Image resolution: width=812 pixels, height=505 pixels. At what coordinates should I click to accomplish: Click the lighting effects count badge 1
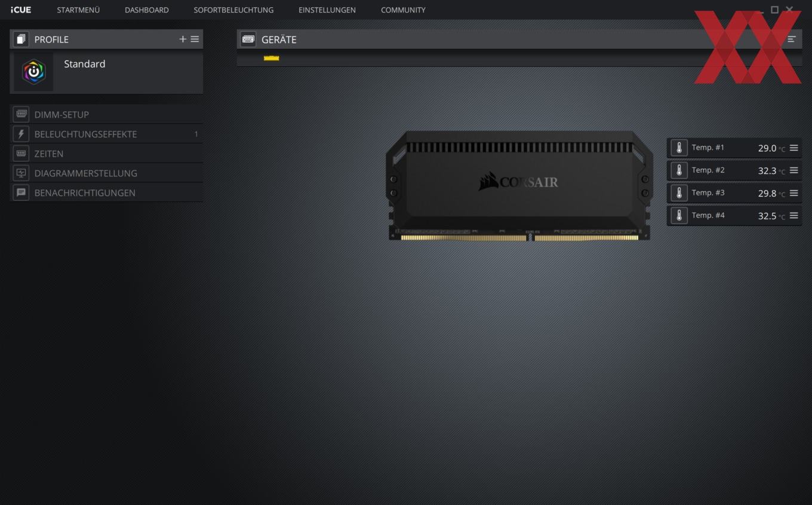point(196,134)
